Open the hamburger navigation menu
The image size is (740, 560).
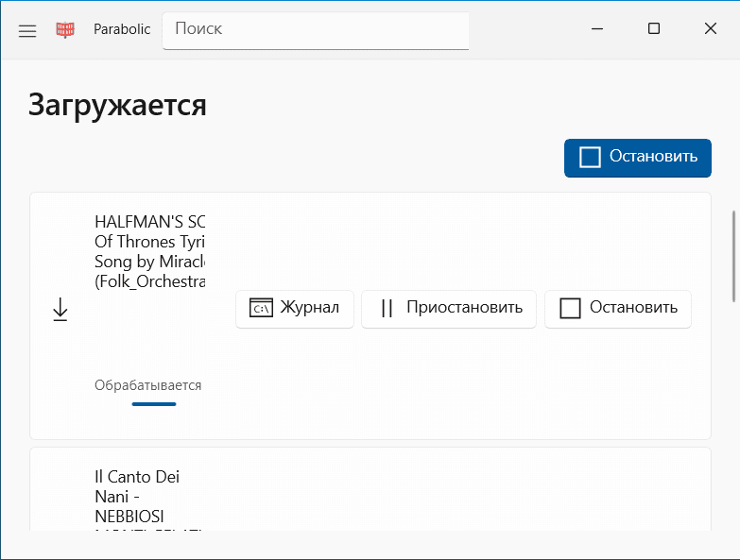coord(27,30)
